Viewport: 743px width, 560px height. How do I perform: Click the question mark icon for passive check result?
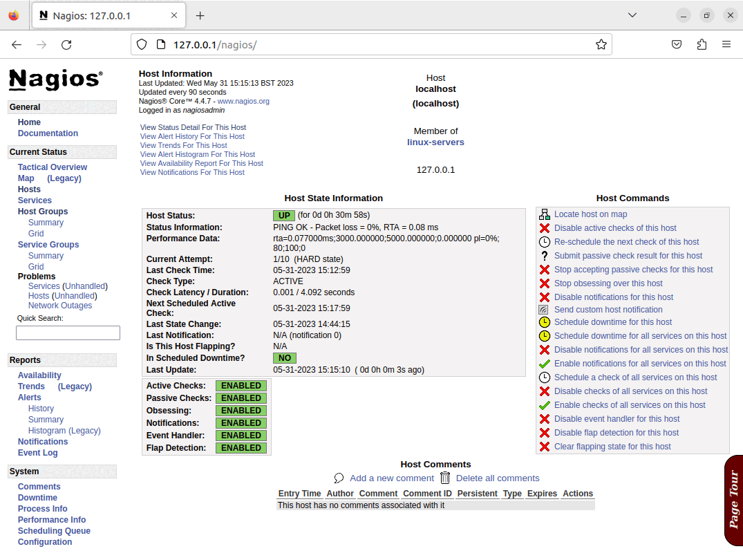[x=544, y=255]
